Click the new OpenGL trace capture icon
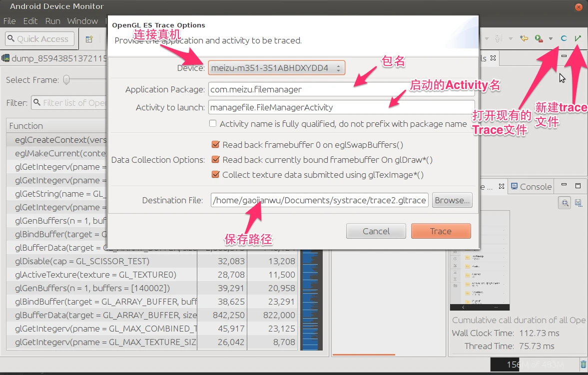The width and height of the screenshot is (588, 375). coord(578,38)
